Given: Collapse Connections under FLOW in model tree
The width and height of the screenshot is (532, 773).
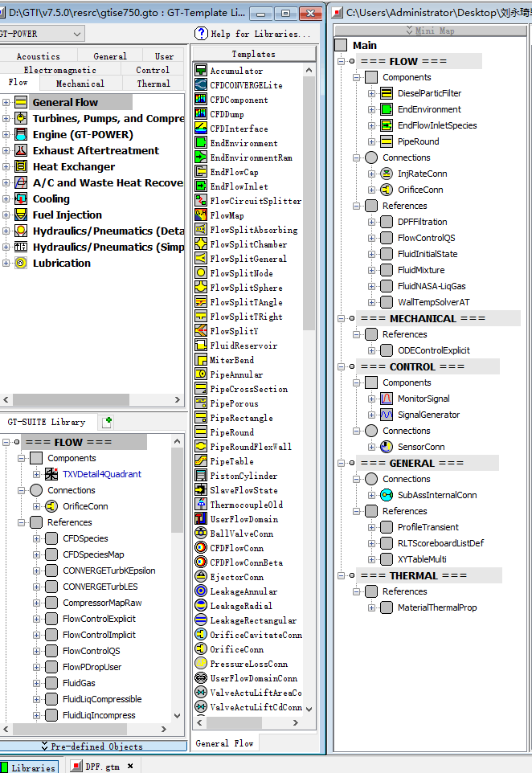Looking at the screenshot, I should pyautogui.click(x=357, y=157).
